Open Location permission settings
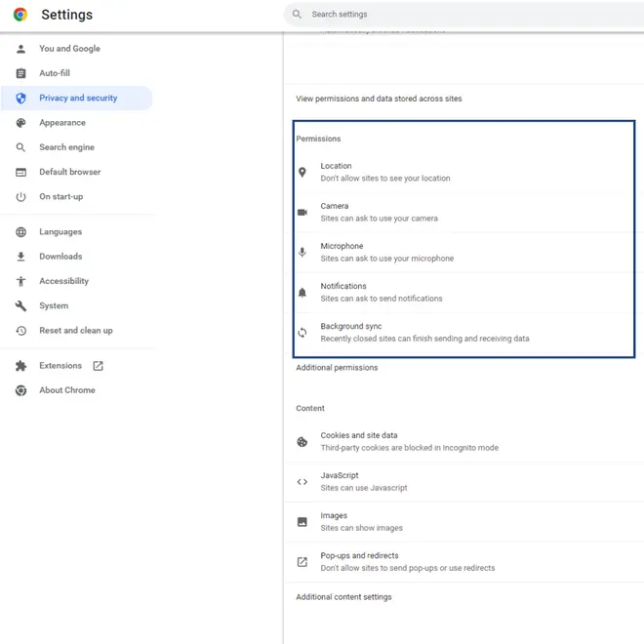Image resolution: width=644 pixels, height=644 pixels. tap(464, 172)
